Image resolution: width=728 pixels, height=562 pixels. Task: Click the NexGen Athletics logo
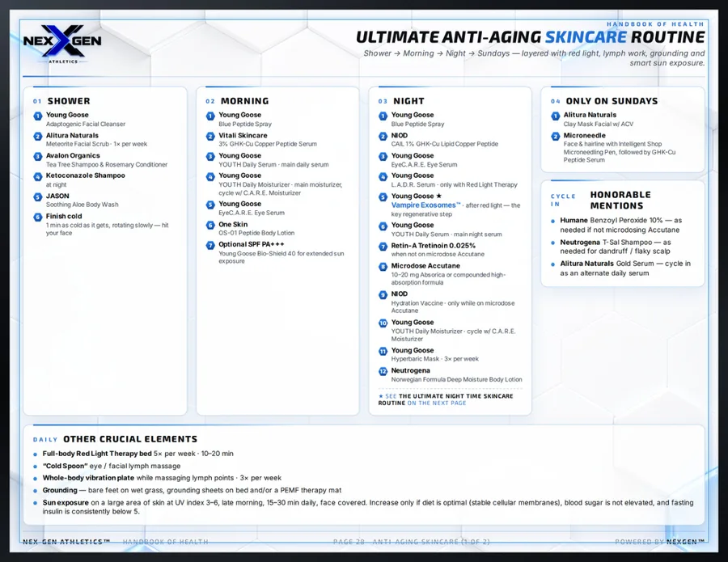pos(62,44)
